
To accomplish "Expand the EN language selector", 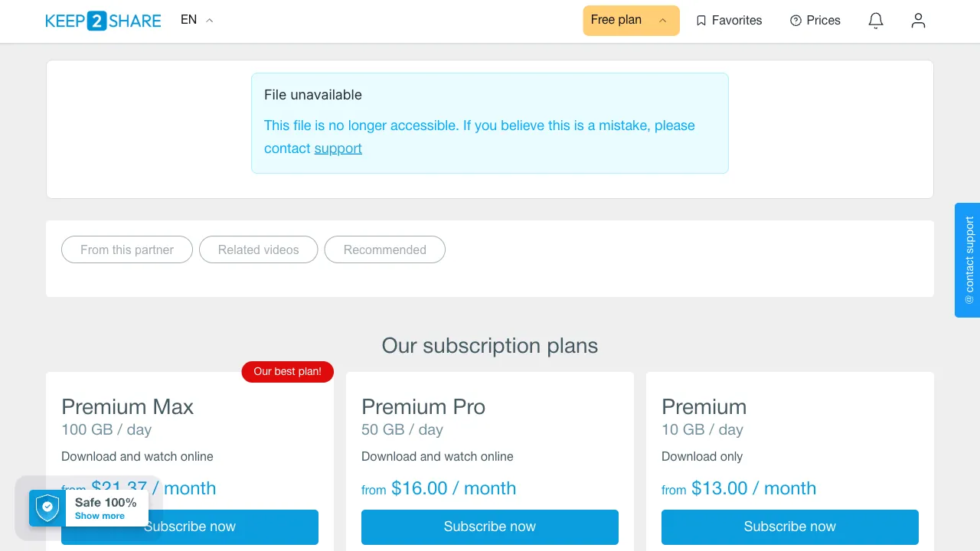I will click(197, 21).
